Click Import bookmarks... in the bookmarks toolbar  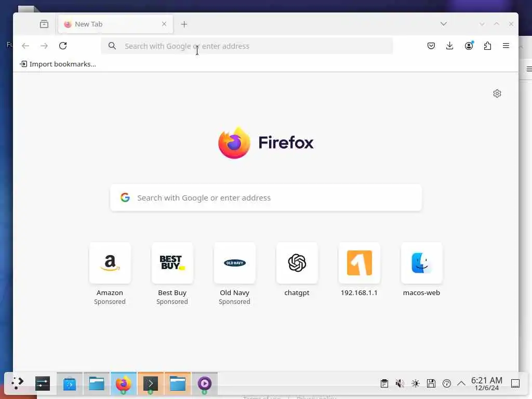coord(58,64)
